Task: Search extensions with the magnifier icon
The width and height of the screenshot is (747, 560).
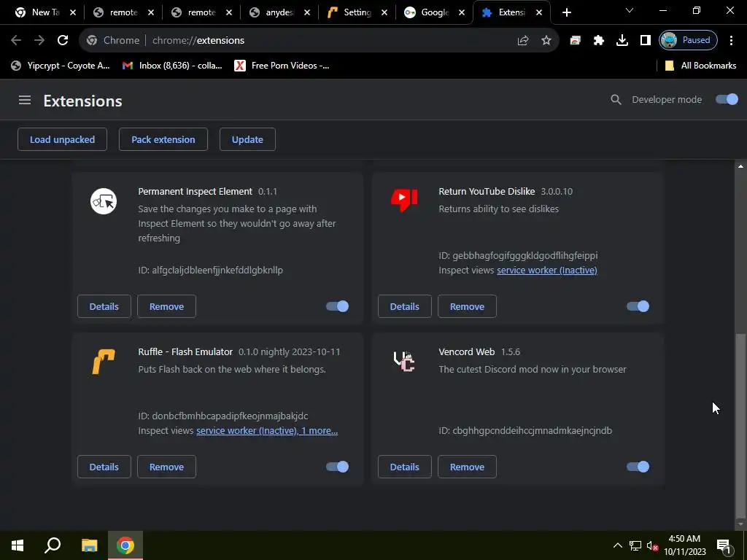Action: point(616,99)
